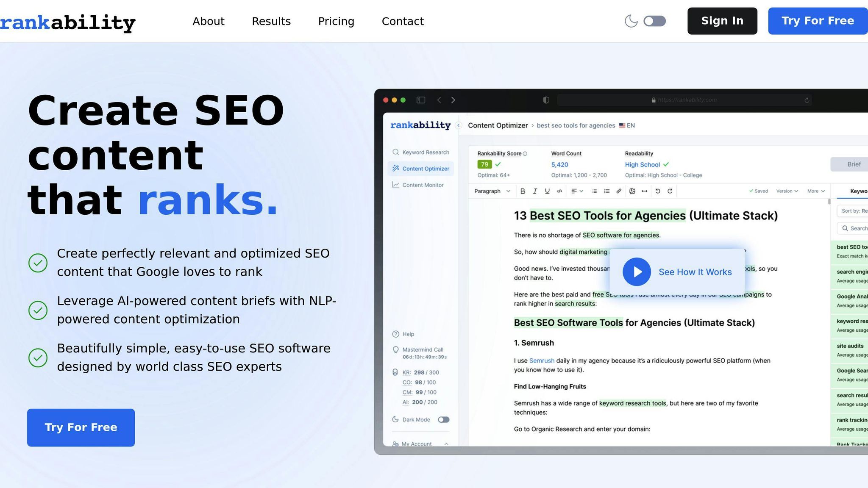Open the text alignment dropdown
The width and height of the screenshot is (868, 488).
pos(577,191)
